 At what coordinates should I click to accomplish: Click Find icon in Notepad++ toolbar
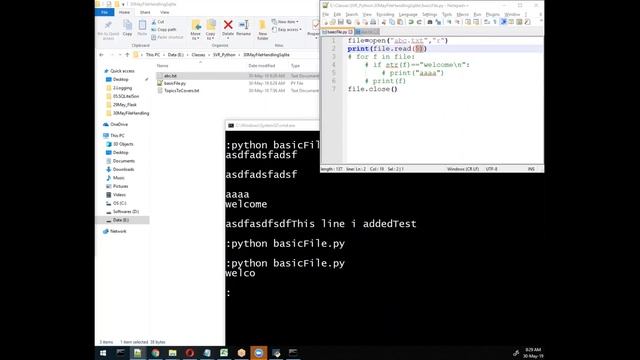pos(430,22)
